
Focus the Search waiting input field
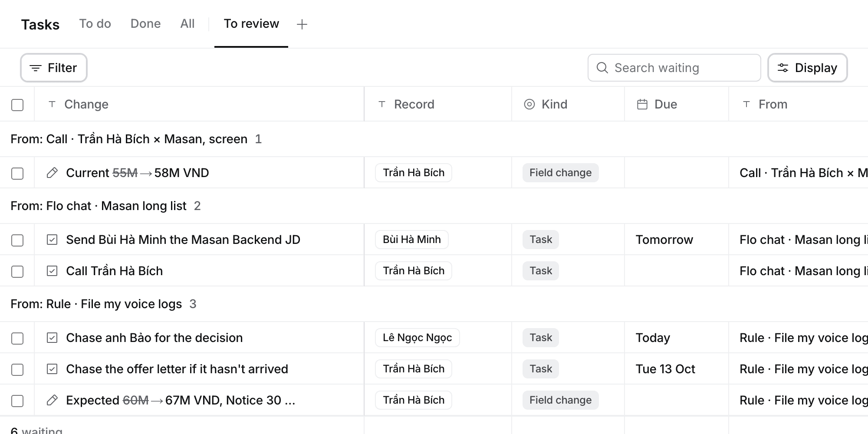coord(674,68)
